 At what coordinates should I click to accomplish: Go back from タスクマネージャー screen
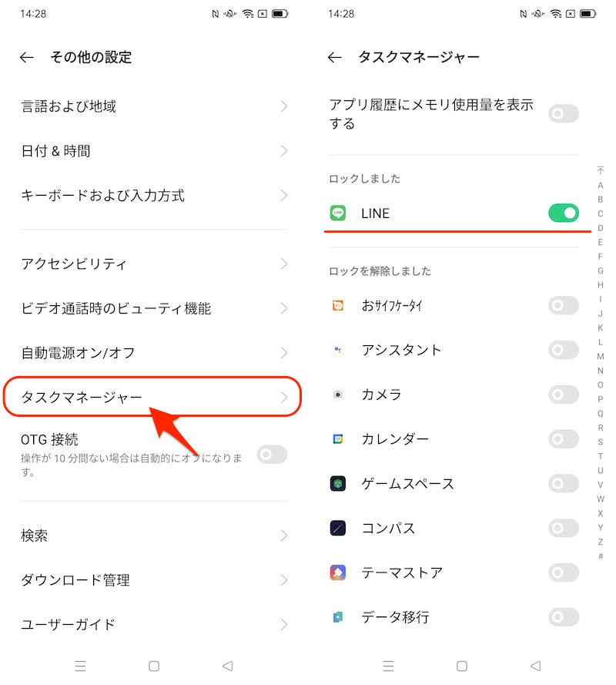coord(334,57)
